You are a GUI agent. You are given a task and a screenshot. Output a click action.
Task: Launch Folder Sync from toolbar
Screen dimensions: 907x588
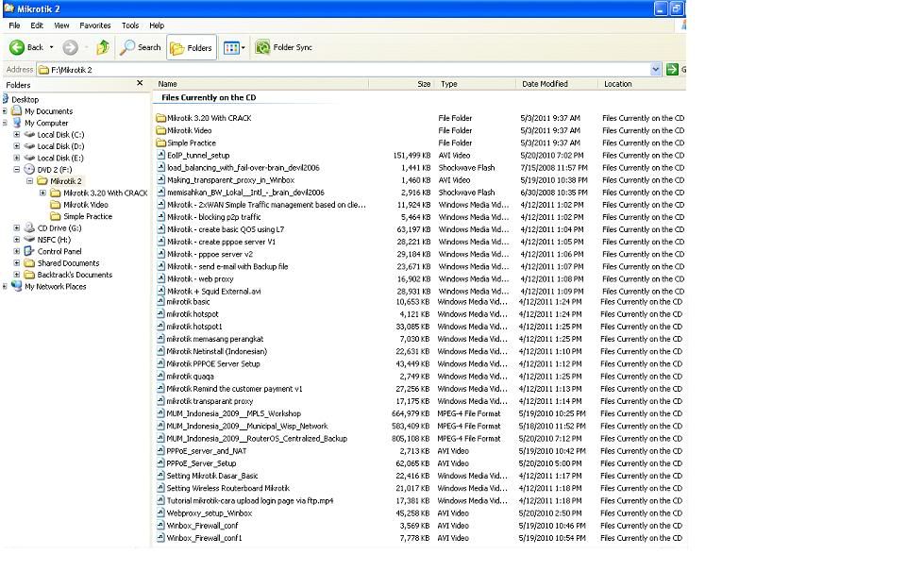284,47
